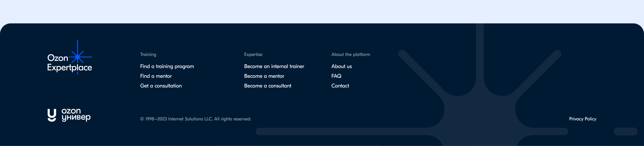Screen dimensions: 644x146
Task: Click Become a mentor
Action: (264, 76)
